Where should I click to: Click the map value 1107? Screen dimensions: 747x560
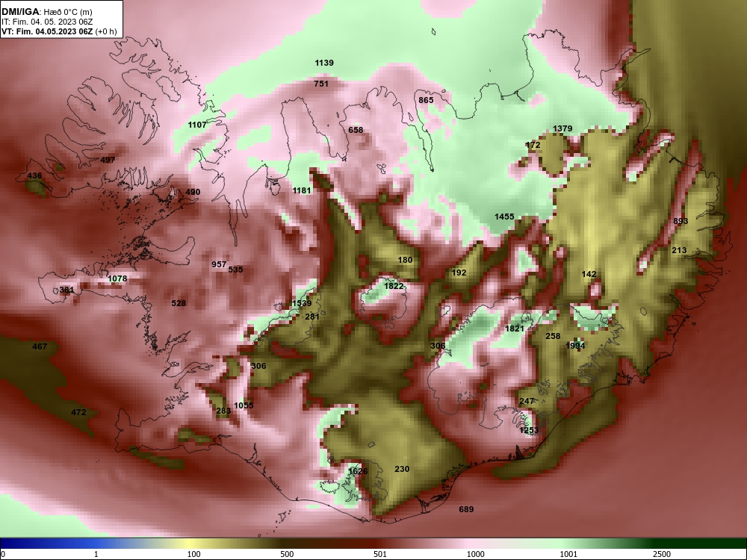[x=196, y=125]
